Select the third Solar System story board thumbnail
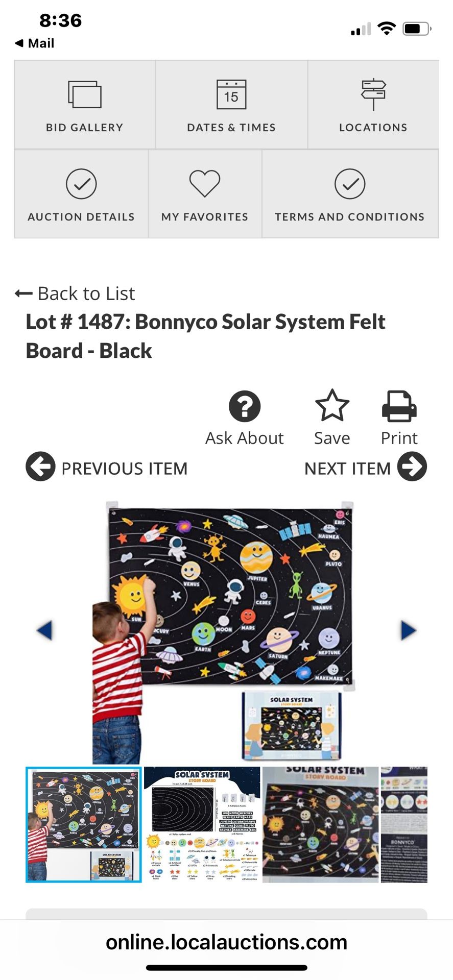The image size is (453, 980). pos(321,824)
